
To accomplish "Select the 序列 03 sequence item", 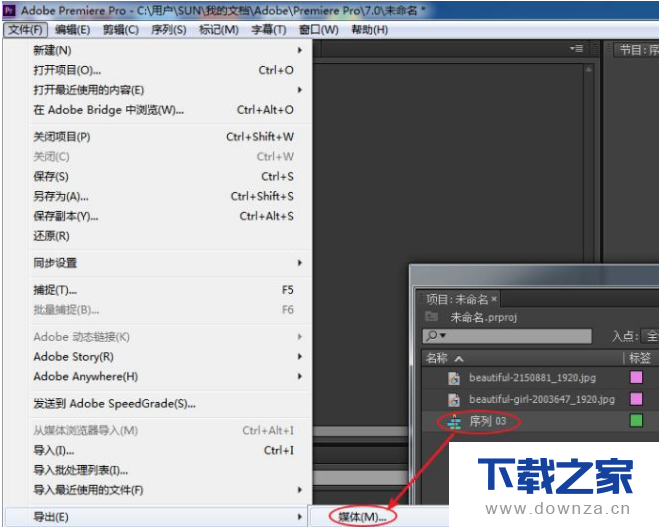I will [488, 421].
